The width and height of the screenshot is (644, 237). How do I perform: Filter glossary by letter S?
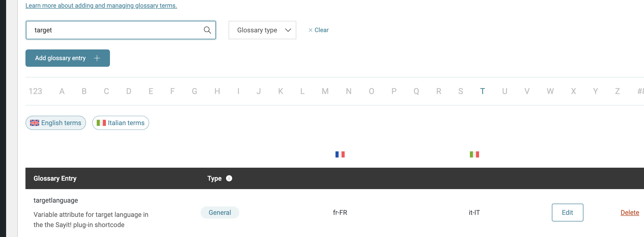pos(461,91)
